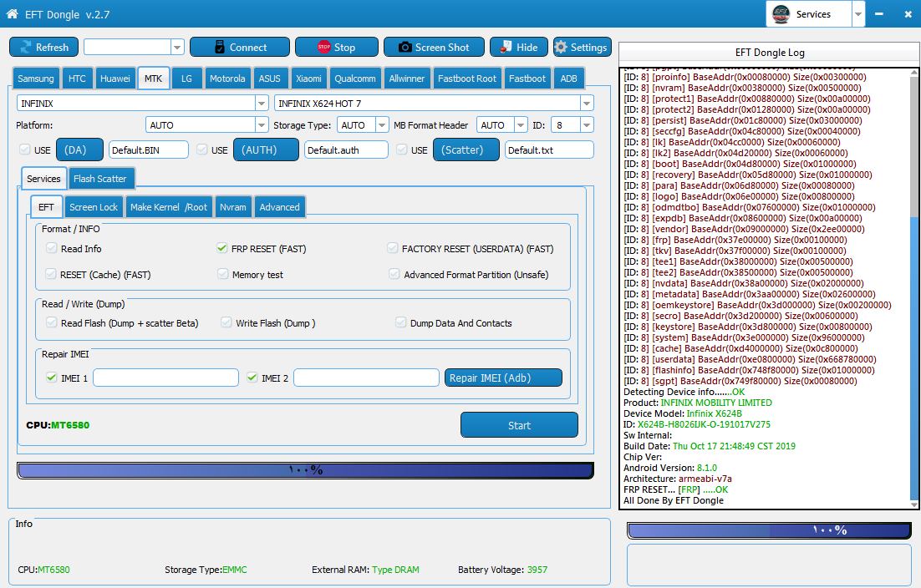Click the IMEI 1 input field

pyautogui.click(x=165, y=378)
